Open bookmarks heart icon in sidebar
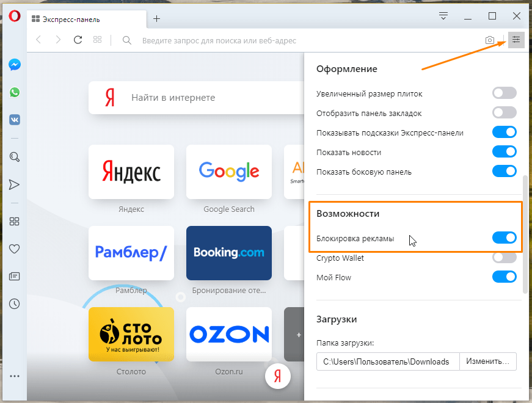 point(14,249)
